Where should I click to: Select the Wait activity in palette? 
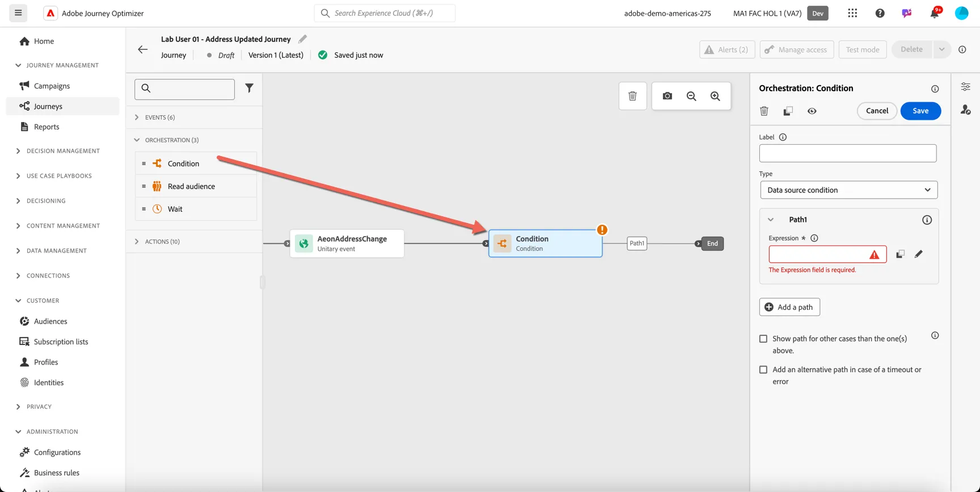[196, 209]
